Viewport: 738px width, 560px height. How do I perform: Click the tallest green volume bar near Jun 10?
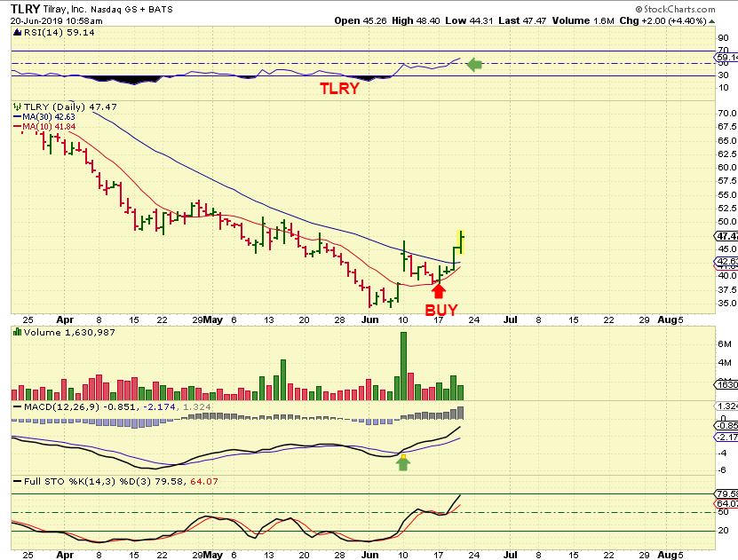tap(403, 366)
